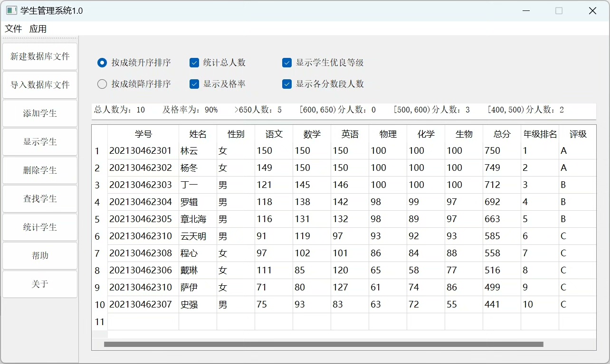Select 按成绩升序排序 radio button
Viewport: 610px width, 364px height.
pos(102,63)
